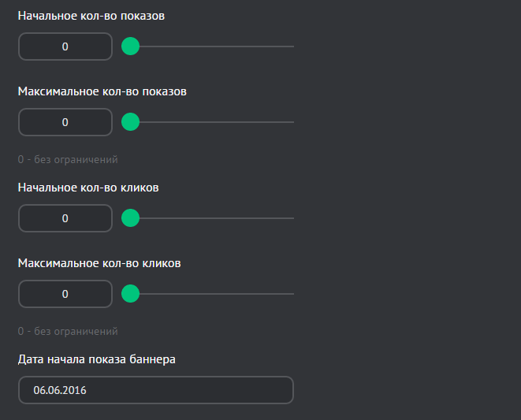Click the Начальное кол-во показов slider handle
The image size is (521, 420).
point(131,46)
